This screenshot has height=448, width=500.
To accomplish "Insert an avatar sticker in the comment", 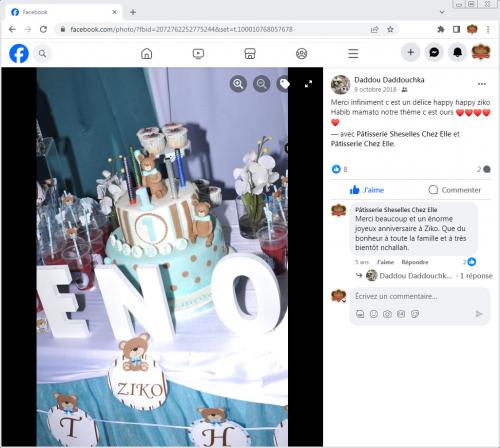I will pos(360,314).
